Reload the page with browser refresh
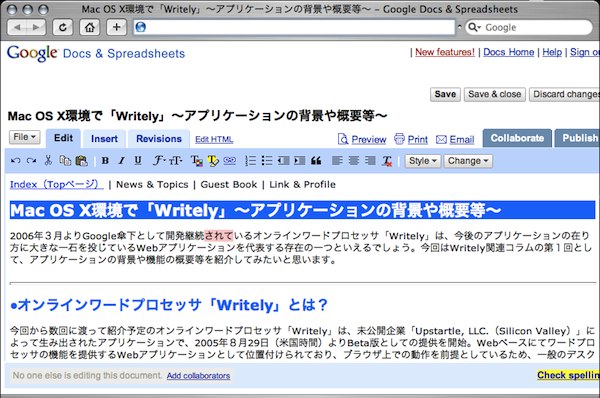Image resolution: width=600 pixels, height=398 pixels. (63, 28)
